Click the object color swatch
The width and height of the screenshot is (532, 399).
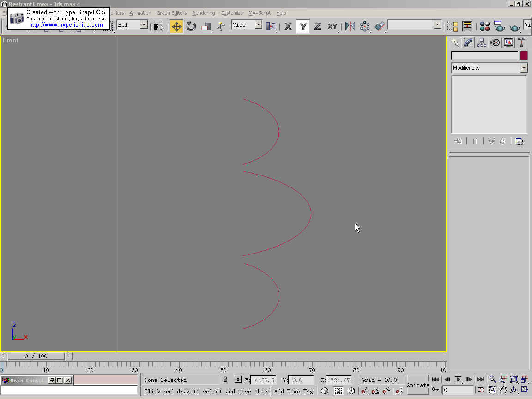(524, 55)
